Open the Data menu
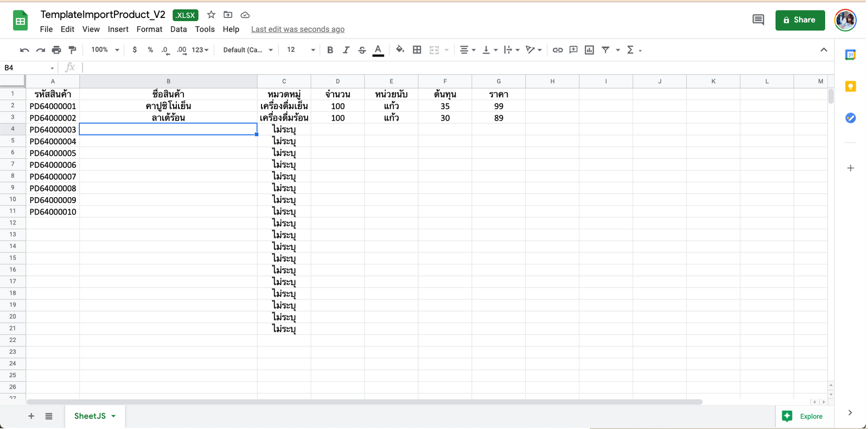 [178, 29]
